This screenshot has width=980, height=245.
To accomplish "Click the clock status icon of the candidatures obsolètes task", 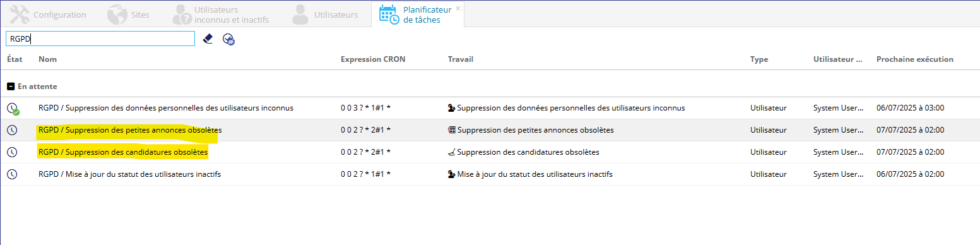I will coord(12,152).
